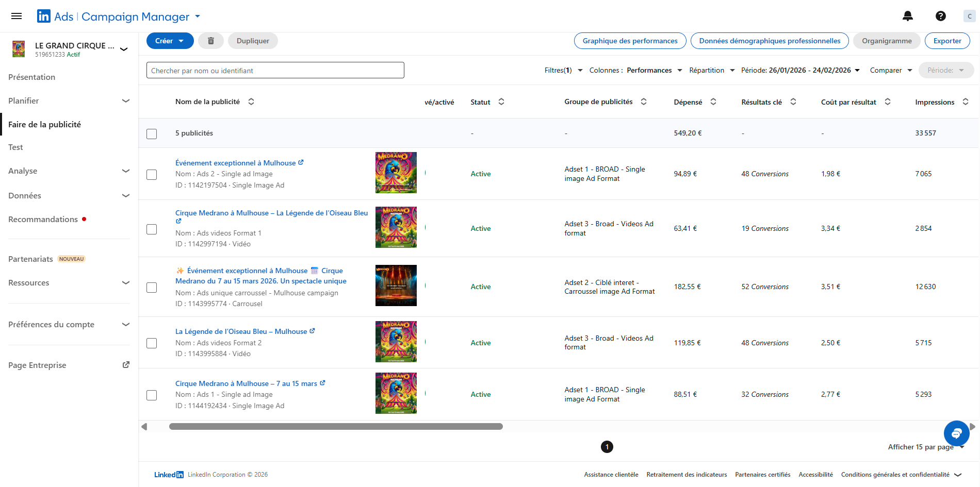Sort by Impressions column
This screenshot has height=487, width=980.
(966, 102)
